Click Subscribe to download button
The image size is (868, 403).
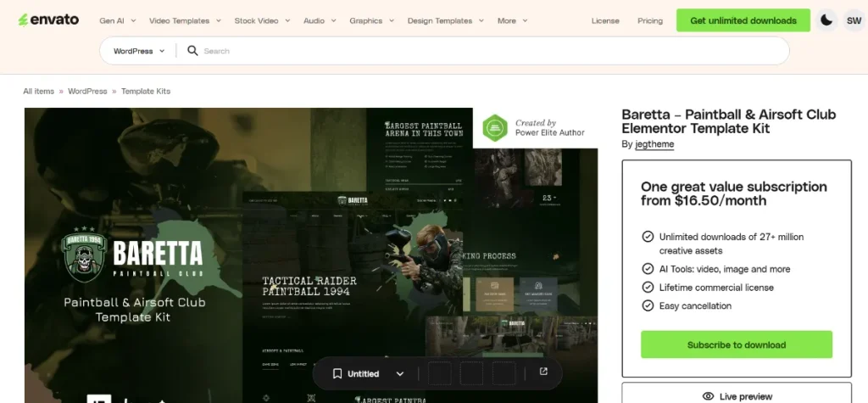(736, 344)
